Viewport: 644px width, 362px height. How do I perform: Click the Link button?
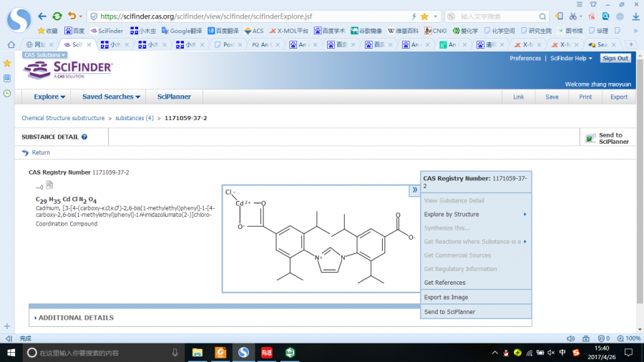click(518, 97)
